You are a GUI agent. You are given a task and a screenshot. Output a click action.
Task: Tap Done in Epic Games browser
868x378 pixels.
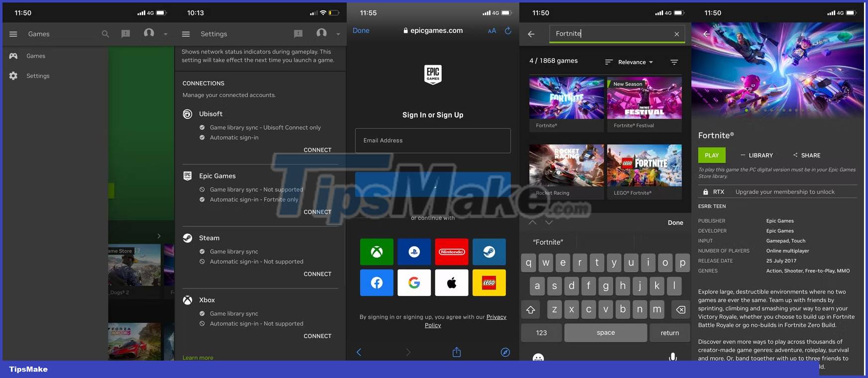click(x=361, y=30)
